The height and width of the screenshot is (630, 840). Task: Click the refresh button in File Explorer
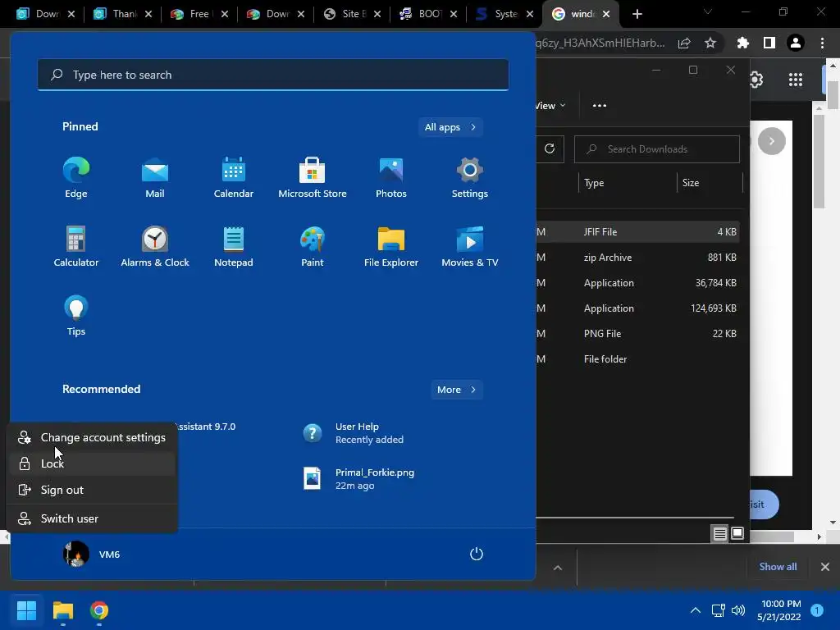tap(550, 149)
